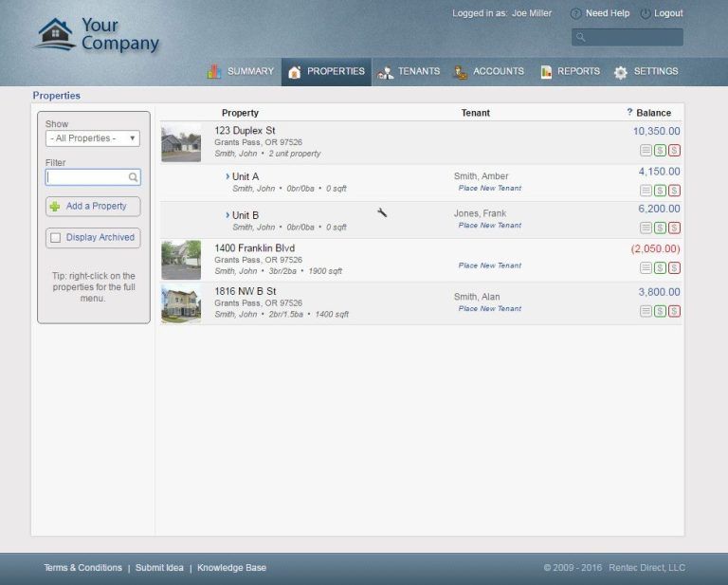Open ledger list icon for Unit A
The image size is (728, 585).
646,191
